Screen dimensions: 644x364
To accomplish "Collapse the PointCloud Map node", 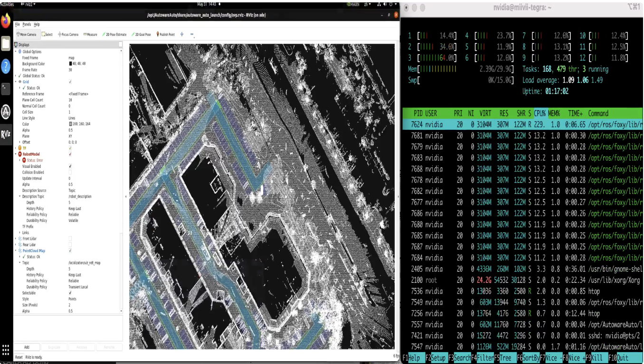I will click(16, 250).
